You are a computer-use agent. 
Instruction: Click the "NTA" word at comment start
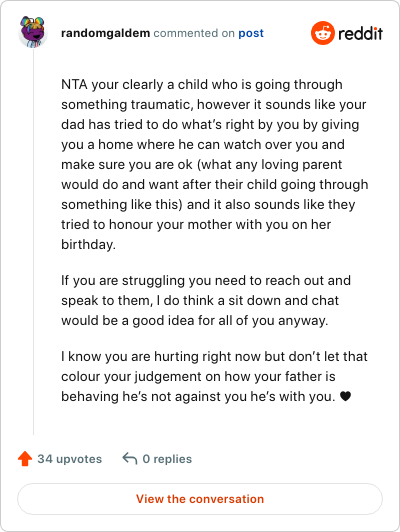tap(74, 84)
